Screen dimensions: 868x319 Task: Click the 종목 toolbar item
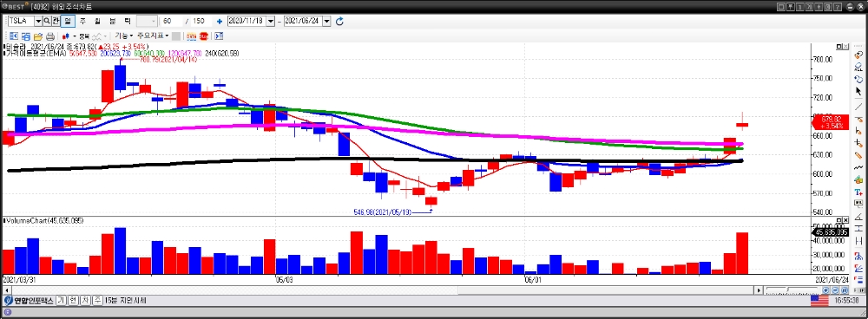coord(84,36)
